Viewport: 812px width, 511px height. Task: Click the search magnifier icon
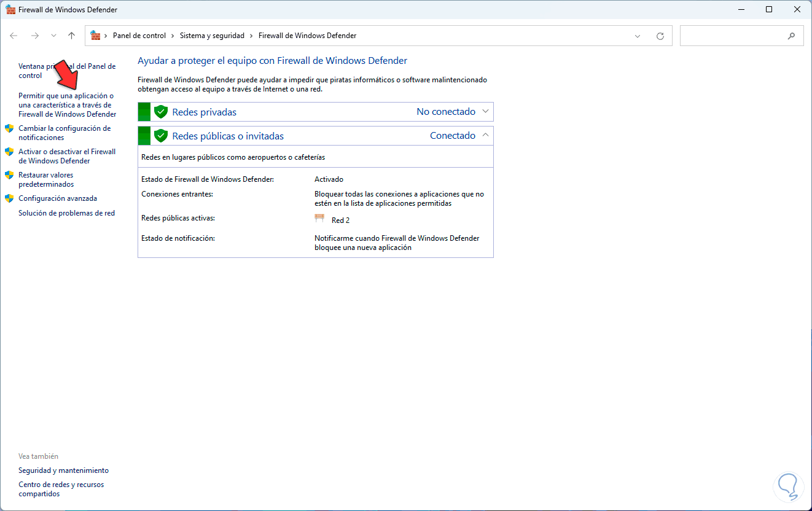(x=791, y=36)
